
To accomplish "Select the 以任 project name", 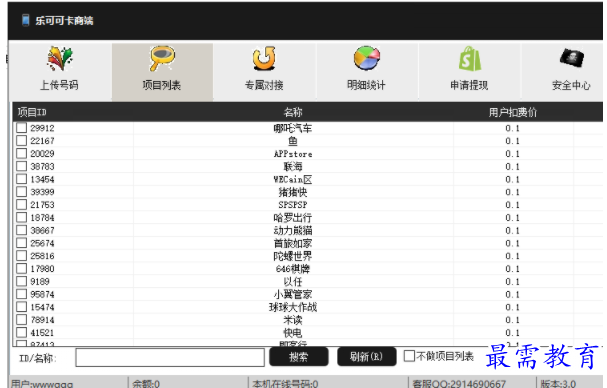I will coord(293,282).
